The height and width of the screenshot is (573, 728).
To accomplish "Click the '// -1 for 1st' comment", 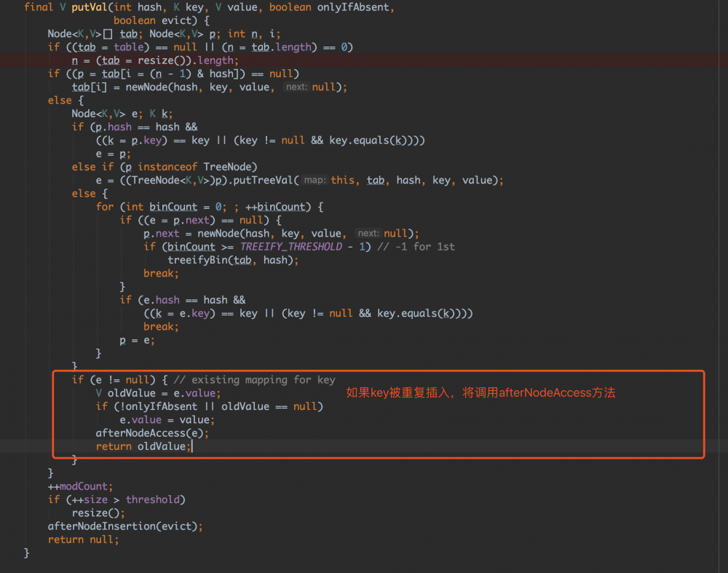I will tap(416, 247).
